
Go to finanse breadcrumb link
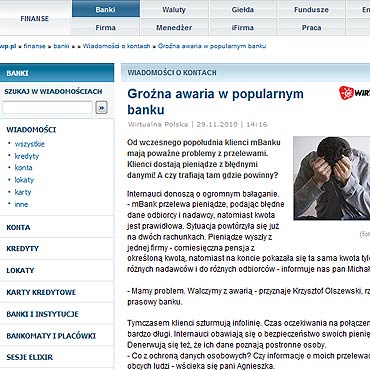point(35,46)
